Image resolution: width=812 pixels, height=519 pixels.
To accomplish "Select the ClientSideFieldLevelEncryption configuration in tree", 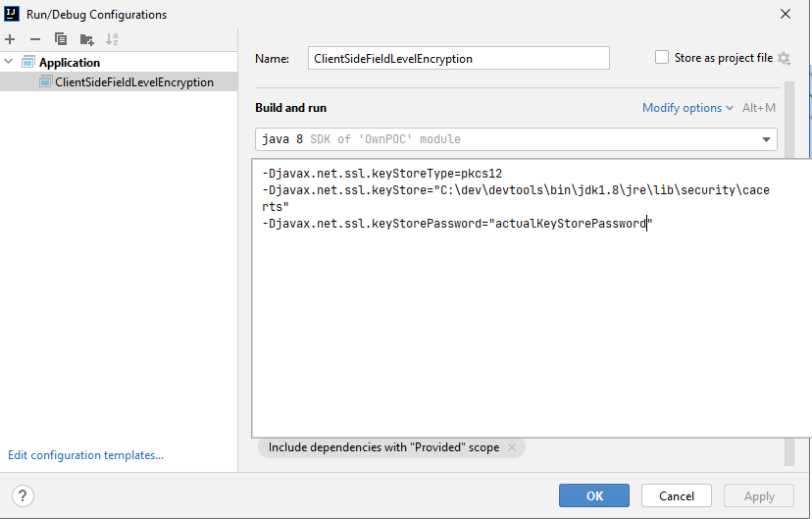I will point(133,82).
